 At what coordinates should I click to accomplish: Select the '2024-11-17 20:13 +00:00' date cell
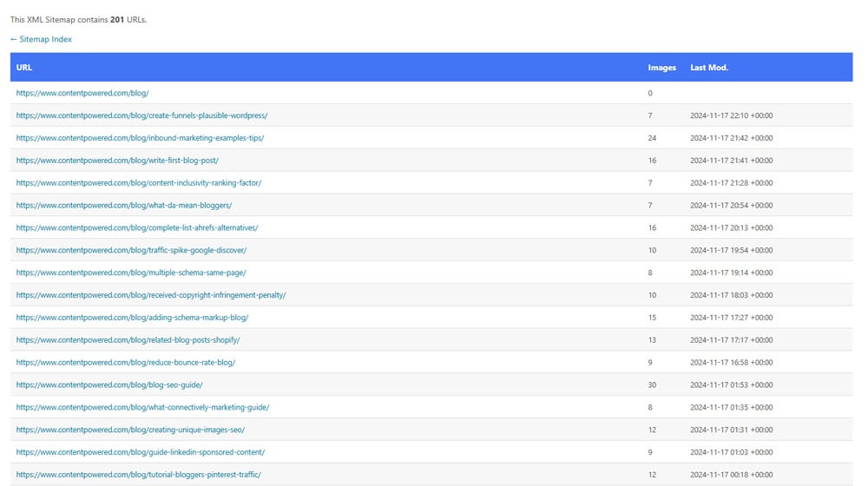click(x=731, y=227)
